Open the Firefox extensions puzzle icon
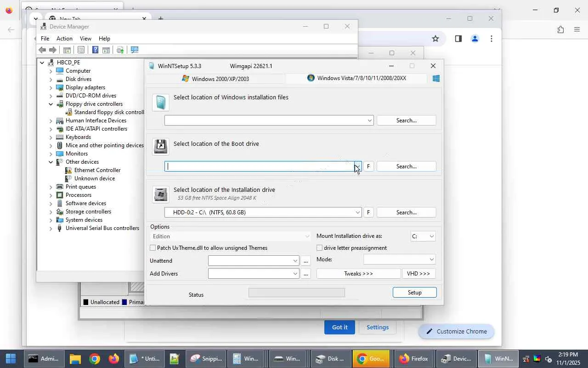 pyautogui.click(x=560, y=29)
